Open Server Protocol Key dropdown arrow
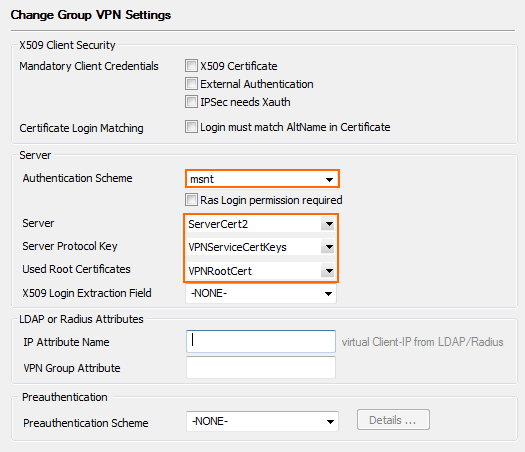 tap(329, 247)
